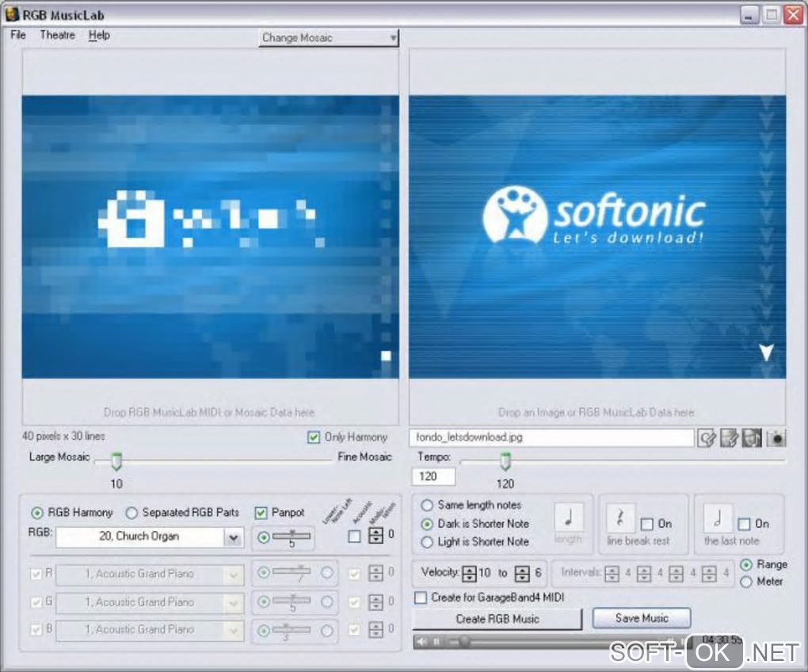Click the Save Music button
The height and width of the screenshot is (672, 808).
642,618
